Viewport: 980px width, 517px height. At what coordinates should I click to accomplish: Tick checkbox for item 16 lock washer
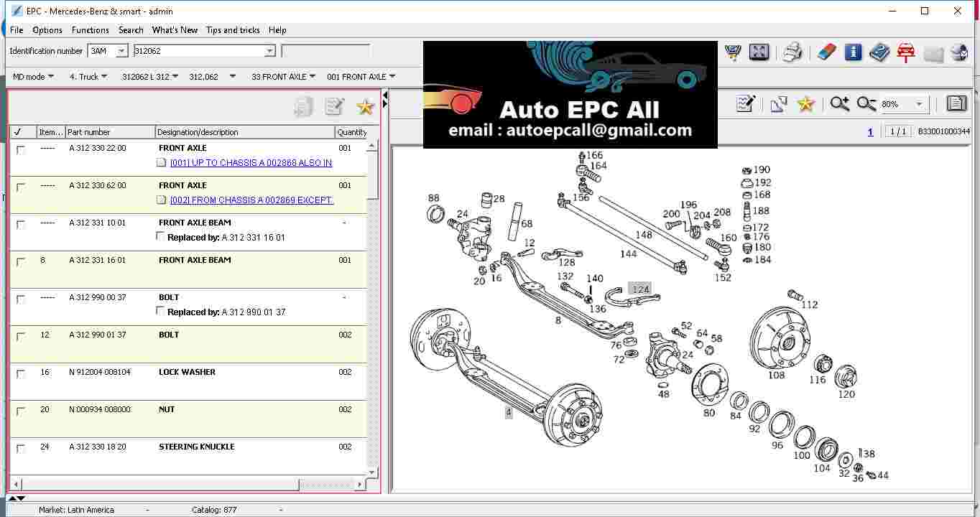21,374
